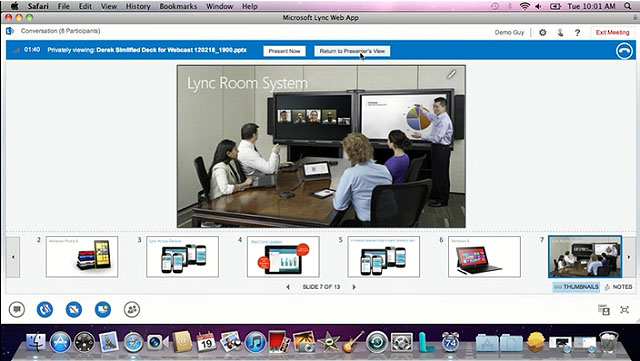640x361 pixels.
Task: Open the share content monitor icon
Action: click(x=103, y=310)
